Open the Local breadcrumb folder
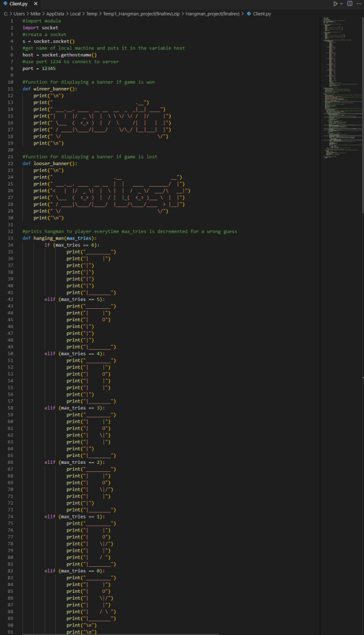The height and width of the screenshot is (635, 364). (x=75, y=14)
